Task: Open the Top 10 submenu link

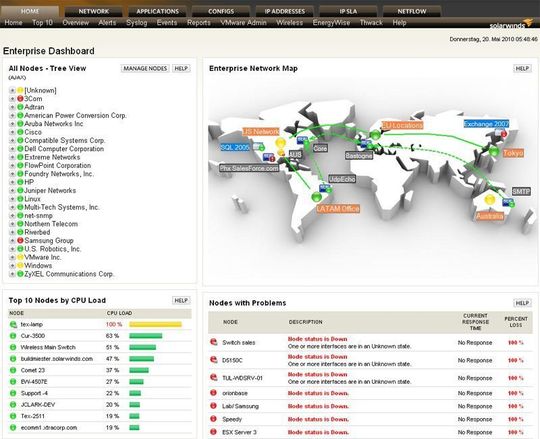Action: pyautogui.click(x=42, y=23)
